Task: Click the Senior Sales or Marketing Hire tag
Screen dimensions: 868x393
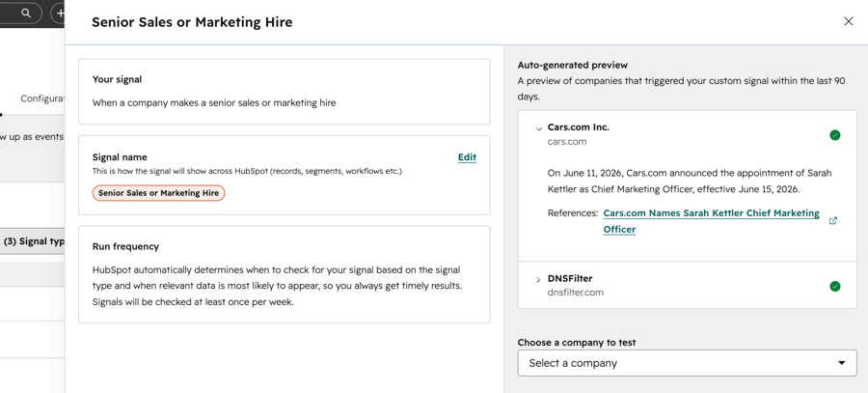Action: tap(158, 193)
